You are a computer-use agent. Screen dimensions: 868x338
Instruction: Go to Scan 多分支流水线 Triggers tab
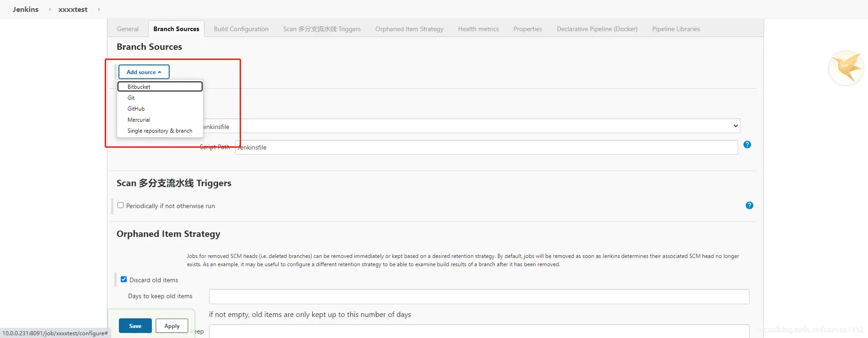[322, 29]
